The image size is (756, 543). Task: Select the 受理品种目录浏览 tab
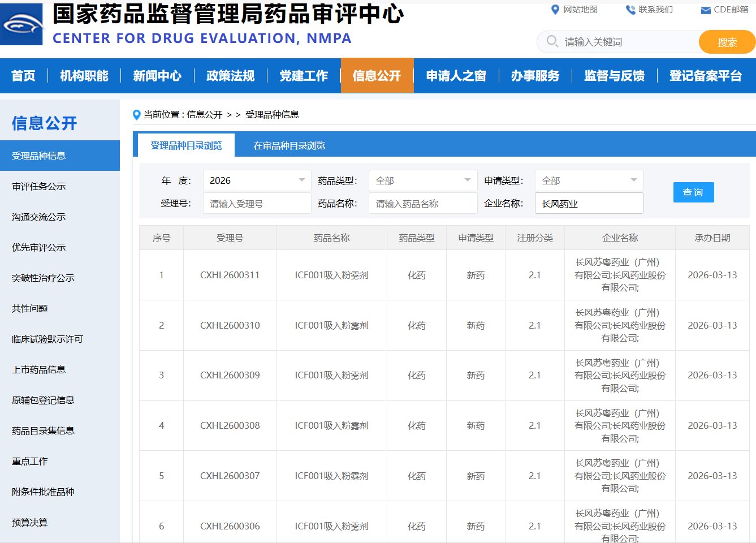[185, 145]
